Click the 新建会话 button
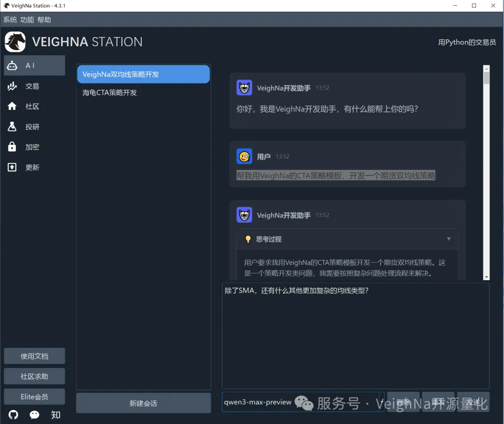The height and width of the screenshot is (424, 504). 143,403
